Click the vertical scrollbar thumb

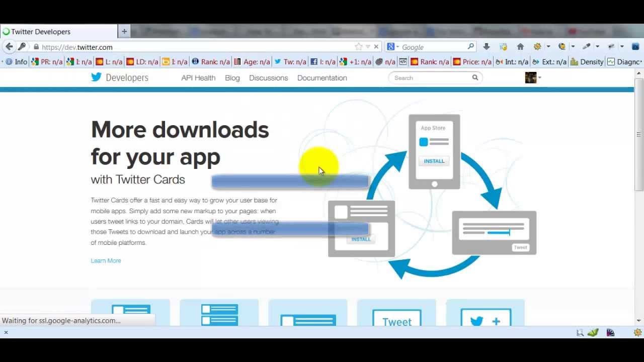pos(639,134)
